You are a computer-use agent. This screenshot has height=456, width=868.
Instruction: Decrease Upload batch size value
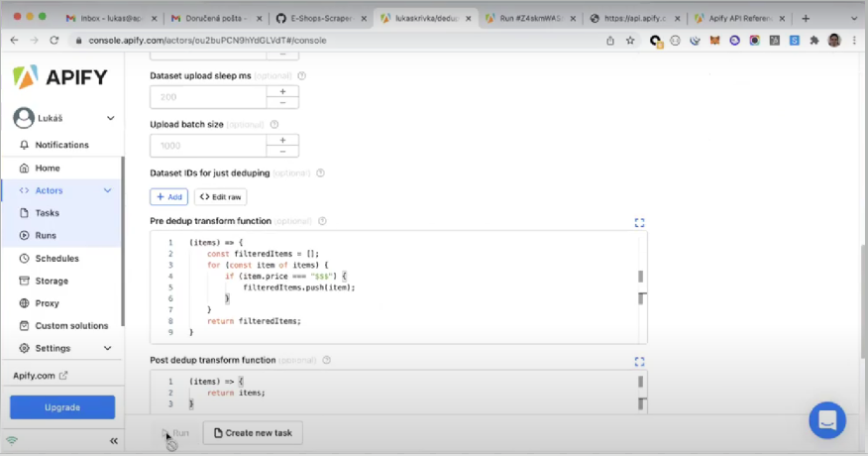(282, 152)
